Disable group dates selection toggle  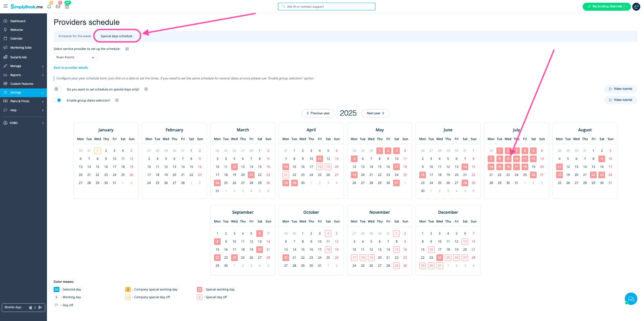tap(58, 100)
